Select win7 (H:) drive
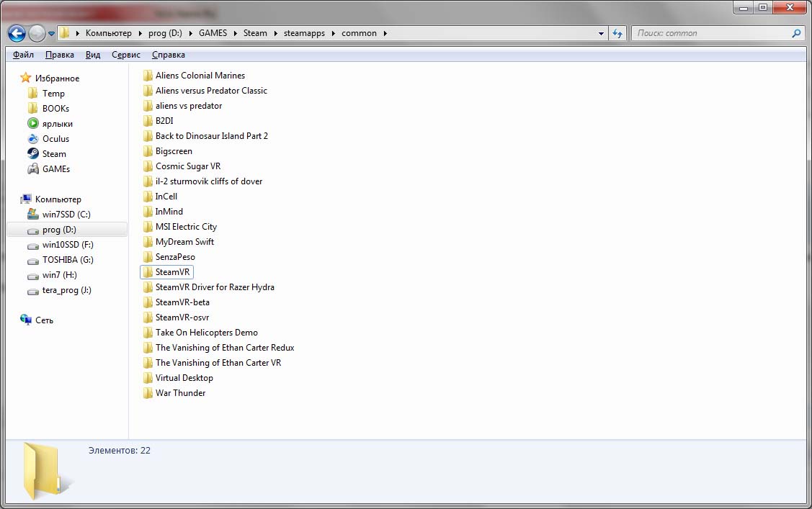 (x=53, y=275)
